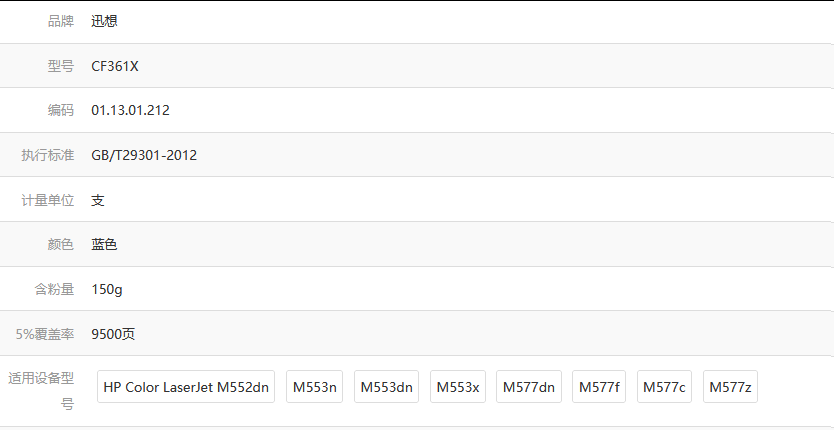This screenshot has width=834, height=430.
Task: Click the model number CF361X
Action: 115,66
